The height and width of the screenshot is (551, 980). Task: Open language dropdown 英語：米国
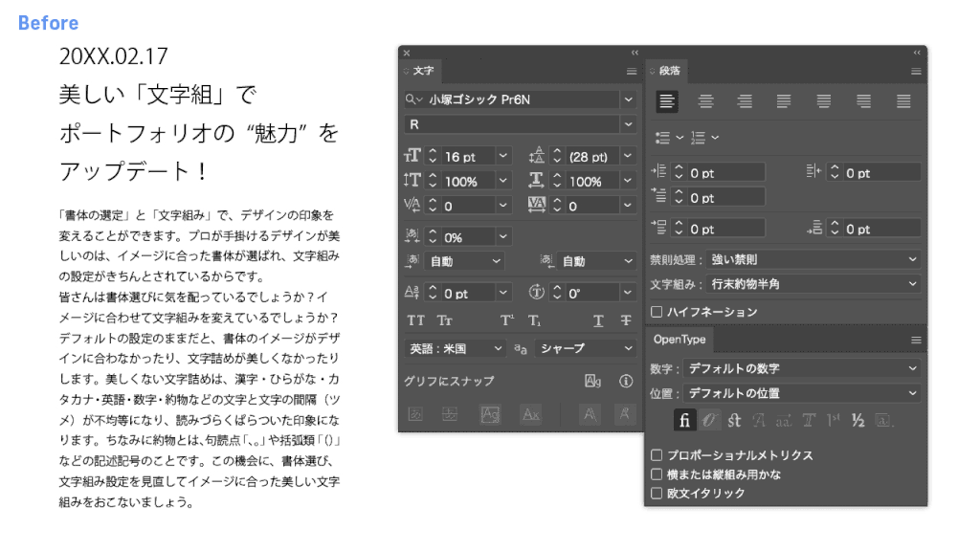(x=455, y=348)
